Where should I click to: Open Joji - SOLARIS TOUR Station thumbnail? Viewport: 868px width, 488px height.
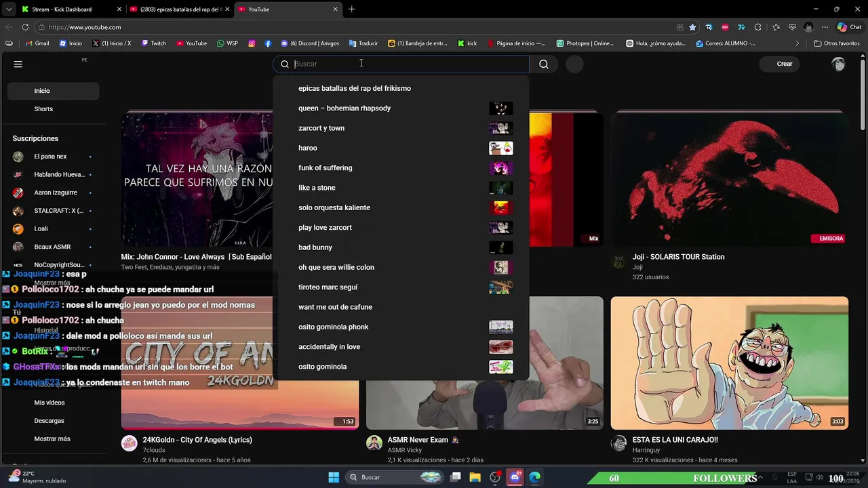(729, 178)
